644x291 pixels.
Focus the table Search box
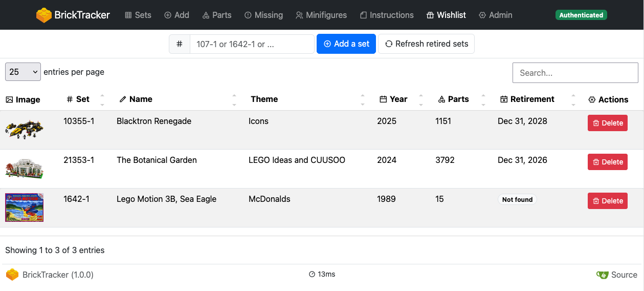coord(575,73)
